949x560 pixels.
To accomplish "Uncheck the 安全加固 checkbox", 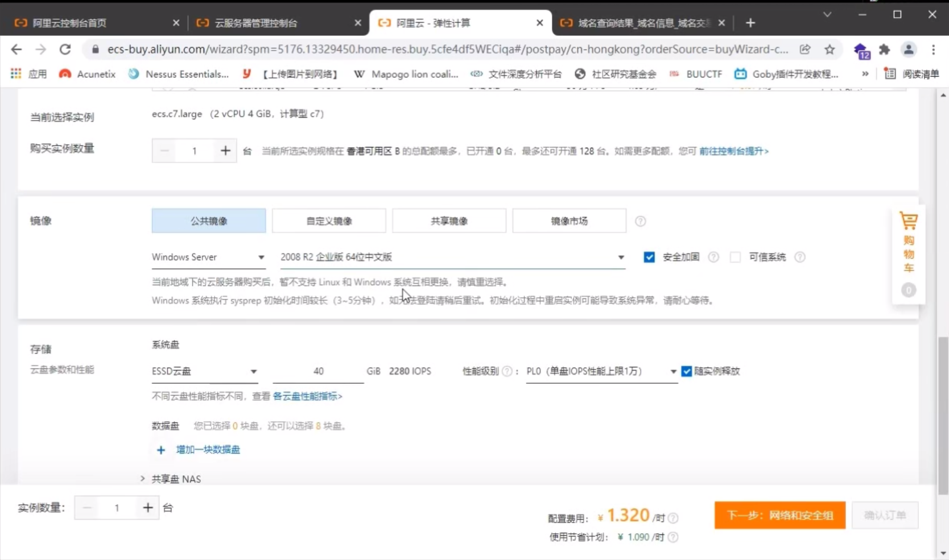I will pyautogui.click(x=649, y=257).
